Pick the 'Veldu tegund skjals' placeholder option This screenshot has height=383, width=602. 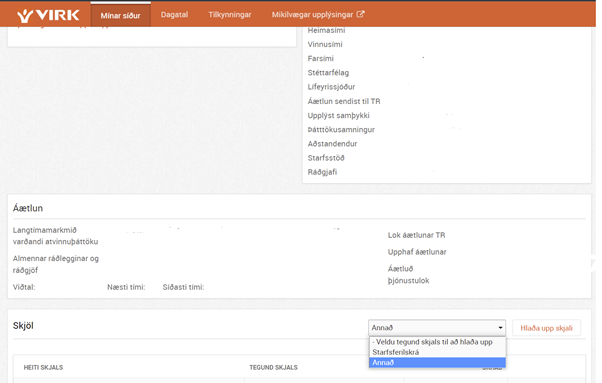(x=437, y=342)
